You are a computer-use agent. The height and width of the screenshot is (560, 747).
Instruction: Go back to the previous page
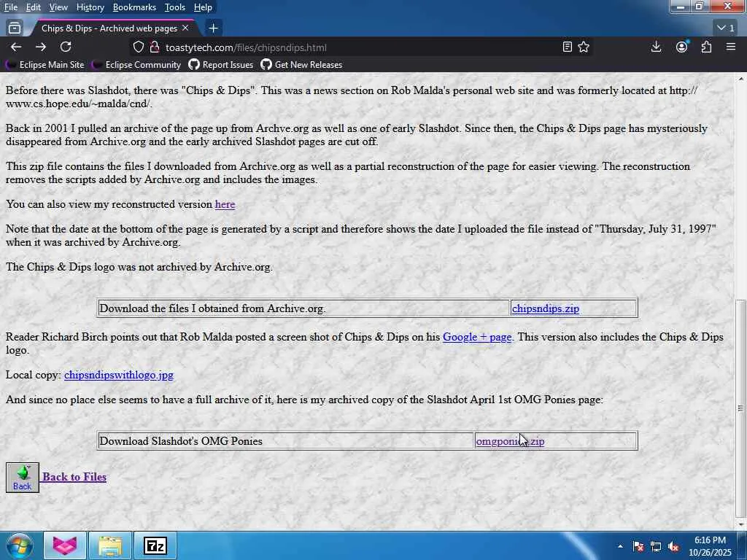tap(16, 47)
